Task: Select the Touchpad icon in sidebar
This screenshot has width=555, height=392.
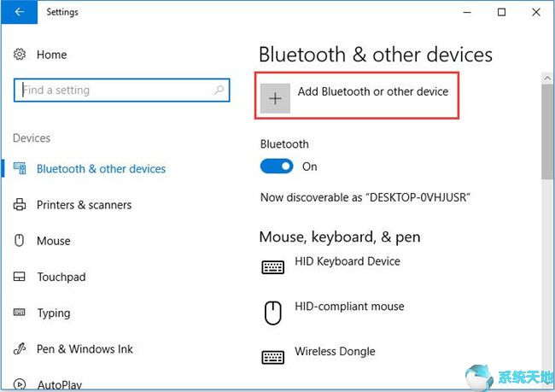Action: pos(20,278)
